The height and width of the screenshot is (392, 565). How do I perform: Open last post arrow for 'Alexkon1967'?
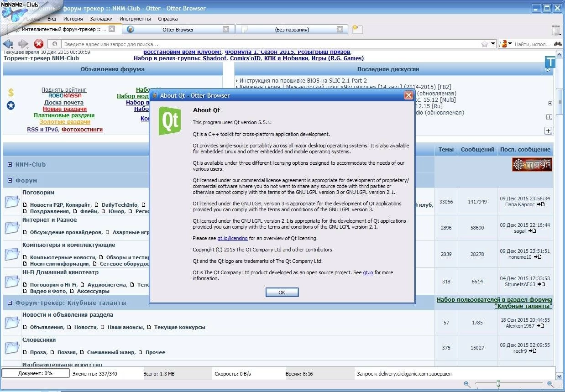(540, 326)
